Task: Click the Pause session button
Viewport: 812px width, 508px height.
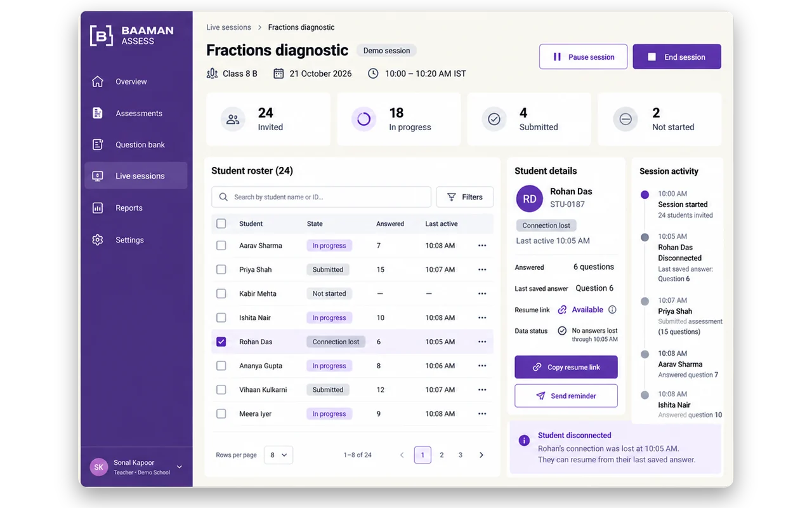Action: pos(583,57)
